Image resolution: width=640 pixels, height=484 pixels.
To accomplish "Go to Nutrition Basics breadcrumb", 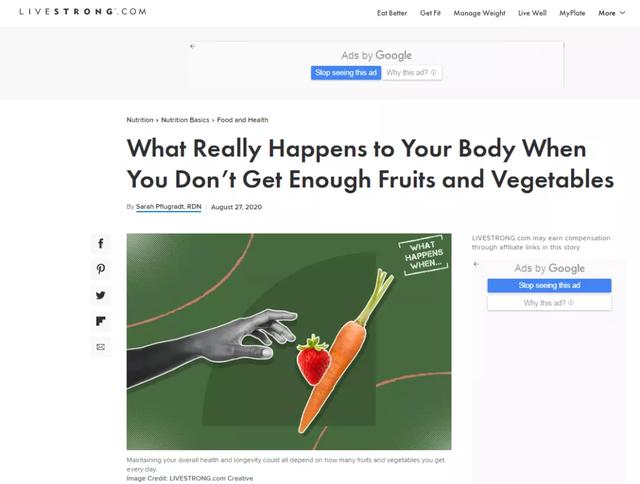I will 185,120.
